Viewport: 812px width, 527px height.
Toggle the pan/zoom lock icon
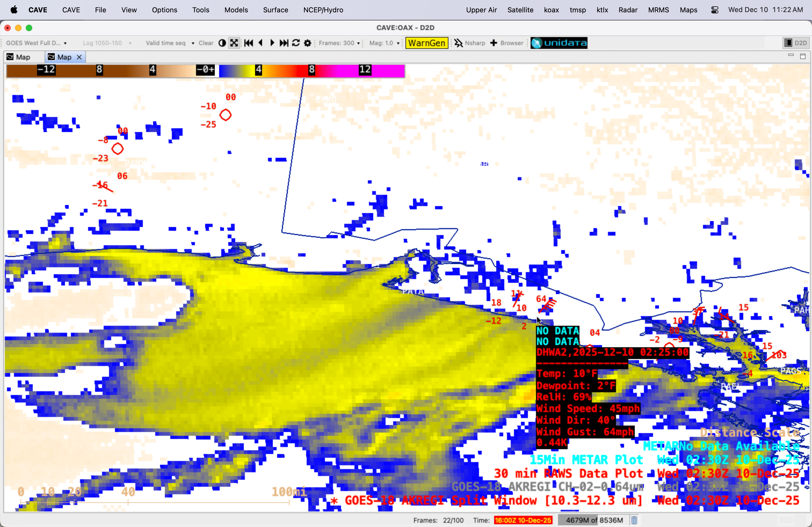[x=234, y=43]
